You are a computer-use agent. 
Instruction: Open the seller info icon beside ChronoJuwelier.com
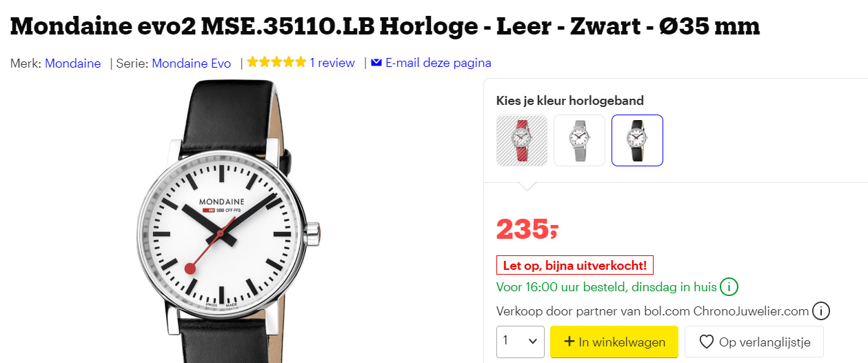click(x=820, y=311)
